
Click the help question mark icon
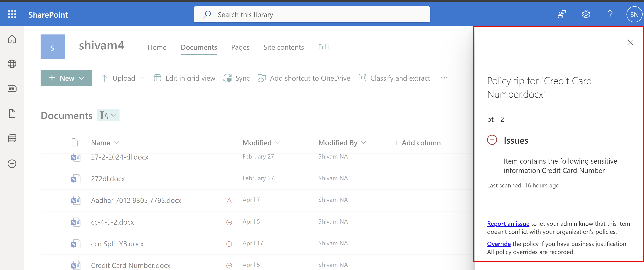coord(610,14)
